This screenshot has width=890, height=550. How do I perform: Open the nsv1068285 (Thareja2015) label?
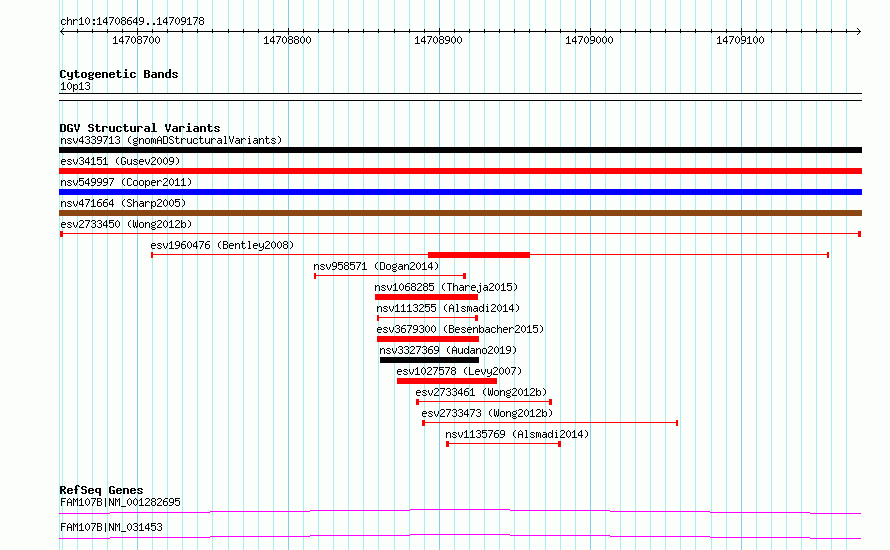pos(446,287)
